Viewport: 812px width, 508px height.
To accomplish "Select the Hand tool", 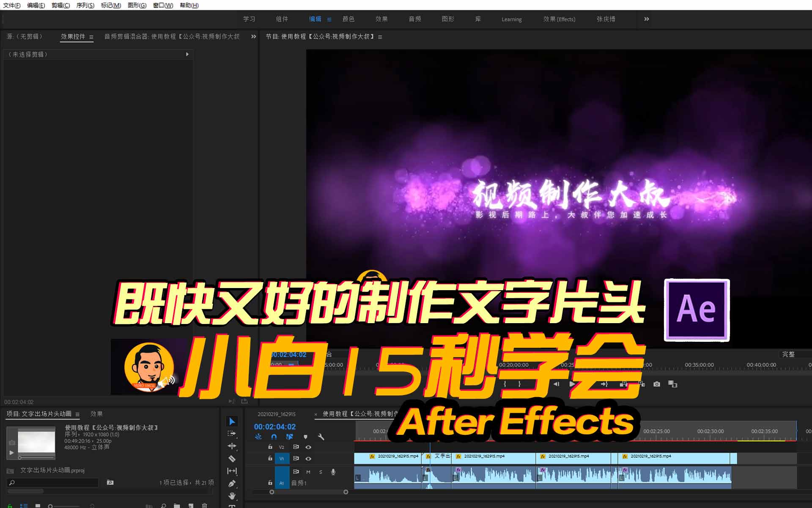I will click(x=232, y=496).
